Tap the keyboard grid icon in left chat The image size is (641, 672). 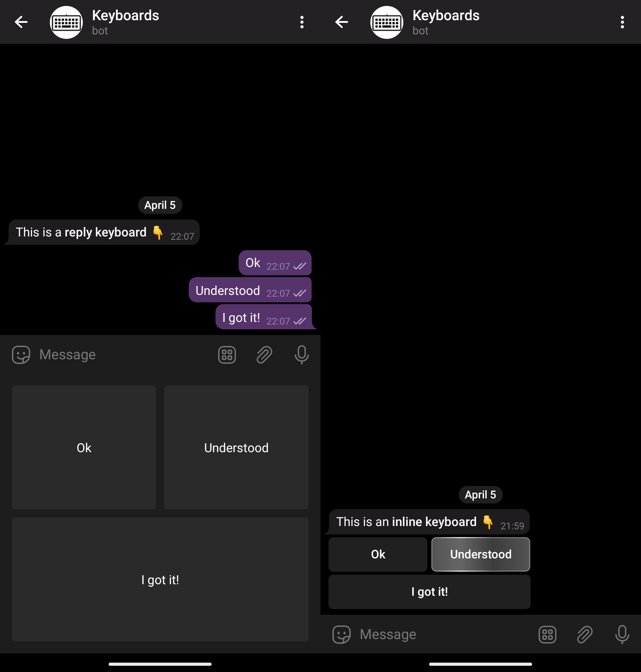[x=228, y=355]
